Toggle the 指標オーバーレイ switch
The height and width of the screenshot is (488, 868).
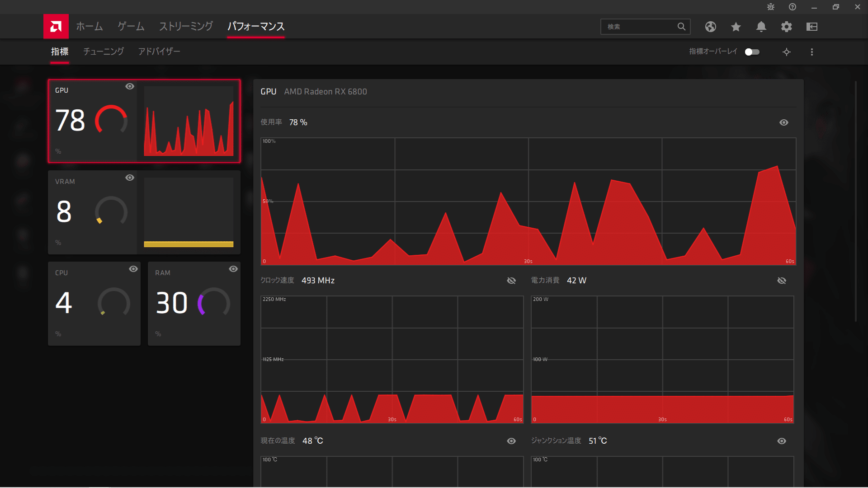tap(752, 52)
